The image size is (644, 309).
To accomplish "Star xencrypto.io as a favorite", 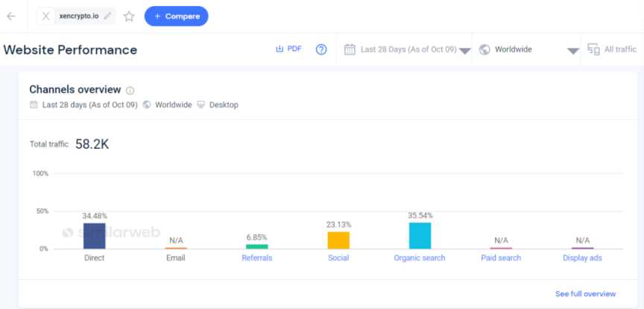I will pos(129,16).
